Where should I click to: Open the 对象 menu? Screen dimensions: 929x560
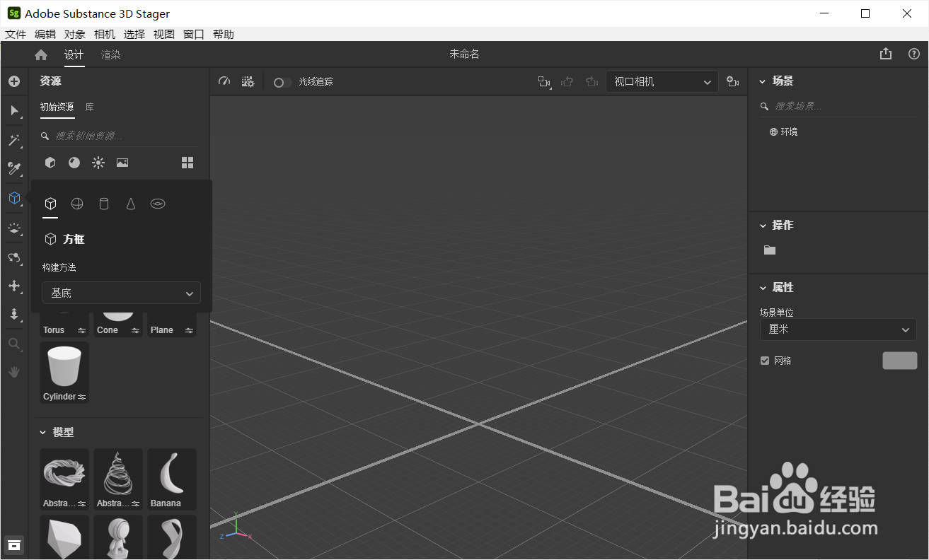click(75, 34)
